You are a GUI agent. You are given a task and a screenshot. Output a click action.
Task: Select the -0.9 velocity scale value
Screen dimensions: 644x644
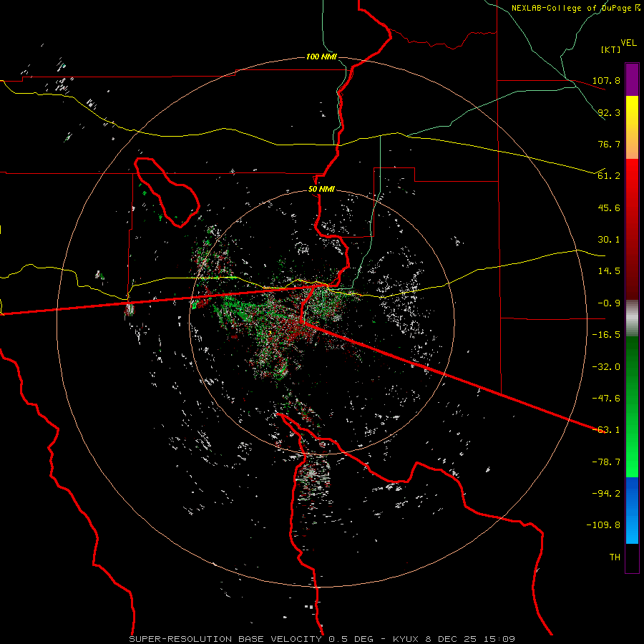[x=609, y=303]
